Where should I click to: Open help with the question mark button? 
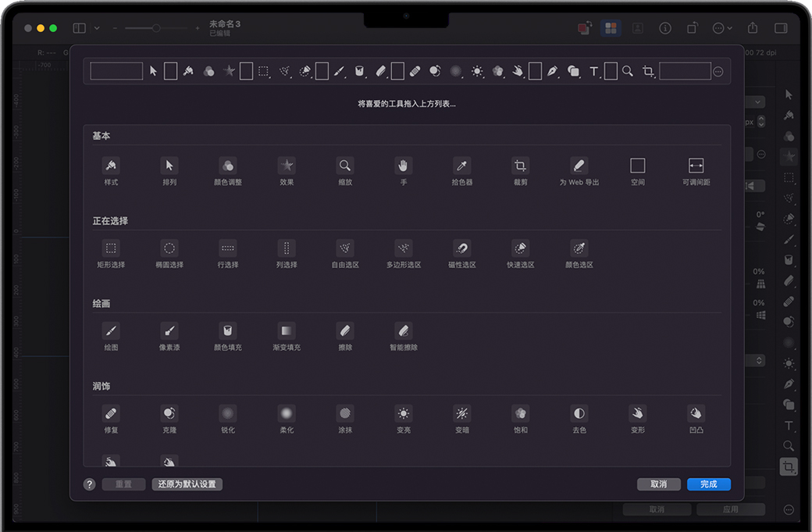pyautogui.click(x=90, y=484)
